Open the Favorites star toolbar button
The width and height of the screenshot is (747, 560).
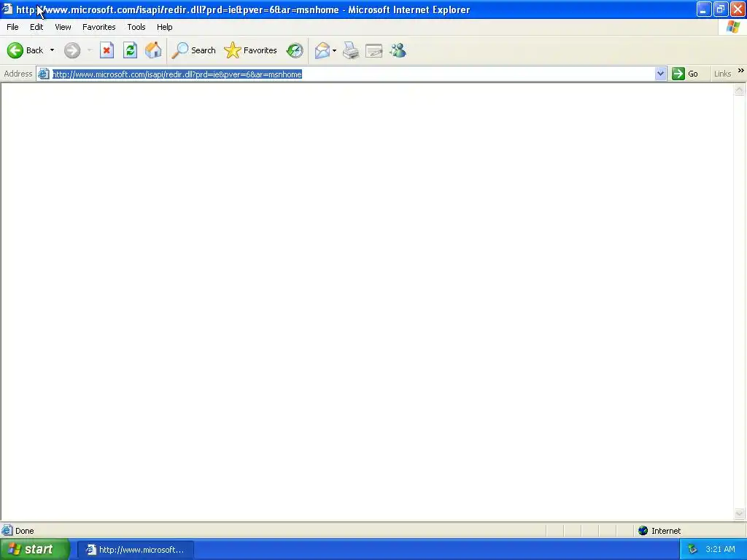coord(251,50)
